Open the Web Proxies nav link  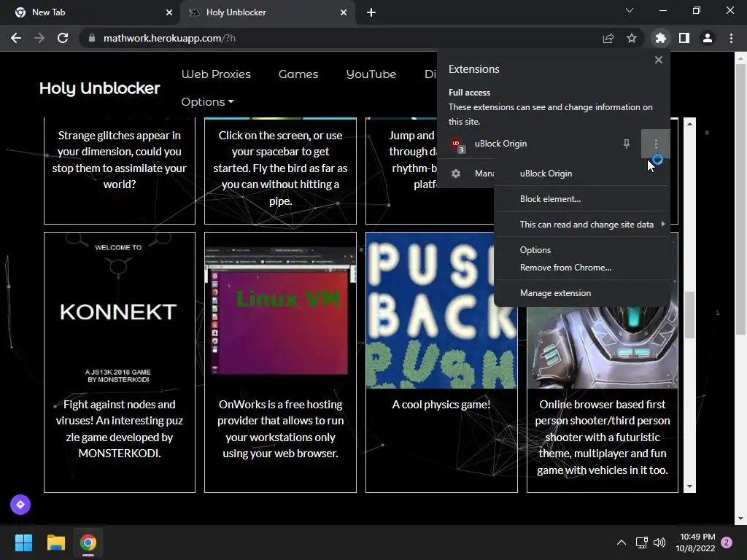pos(216,74)
